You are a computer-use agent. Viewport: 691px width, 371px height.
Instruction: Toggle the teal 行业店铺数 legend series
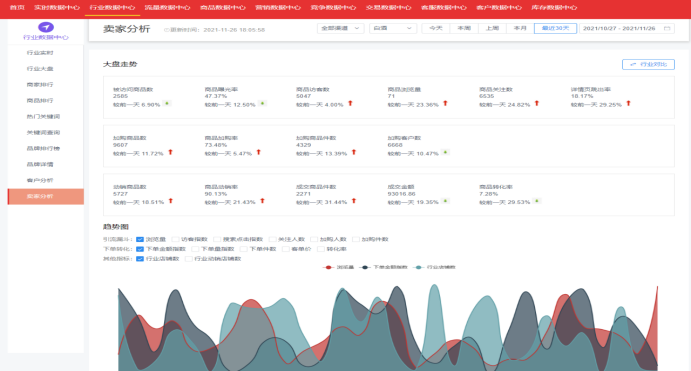tap(435, 267)
